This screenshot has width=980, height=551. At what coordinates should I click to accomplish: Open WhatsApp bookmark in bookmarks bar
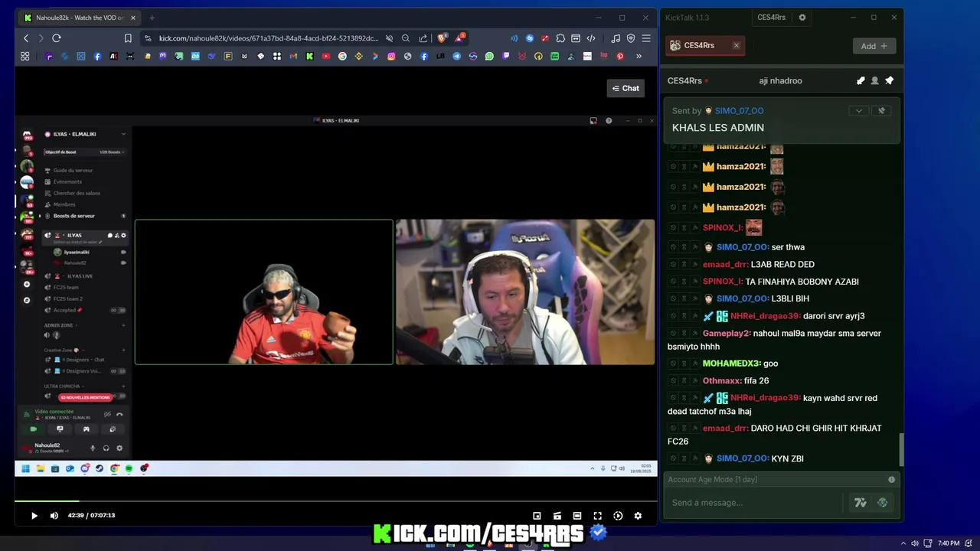point(489,56)
